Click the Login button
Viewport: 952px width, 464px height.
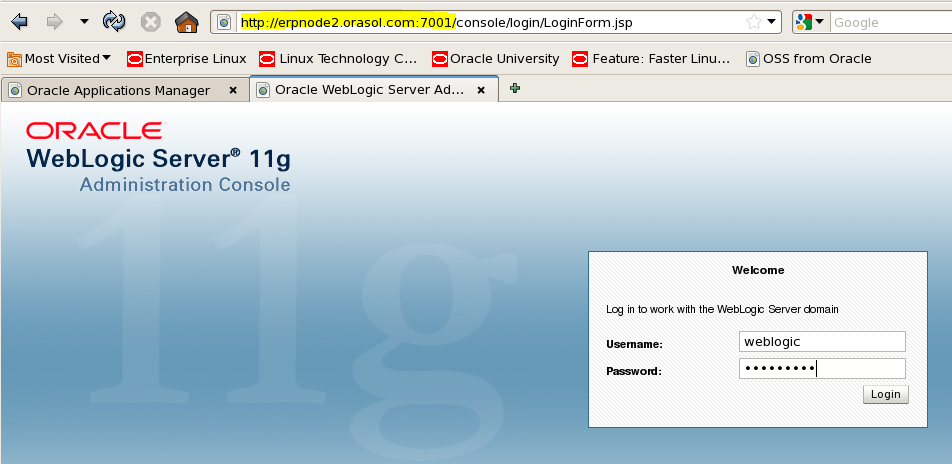[886, 395]
